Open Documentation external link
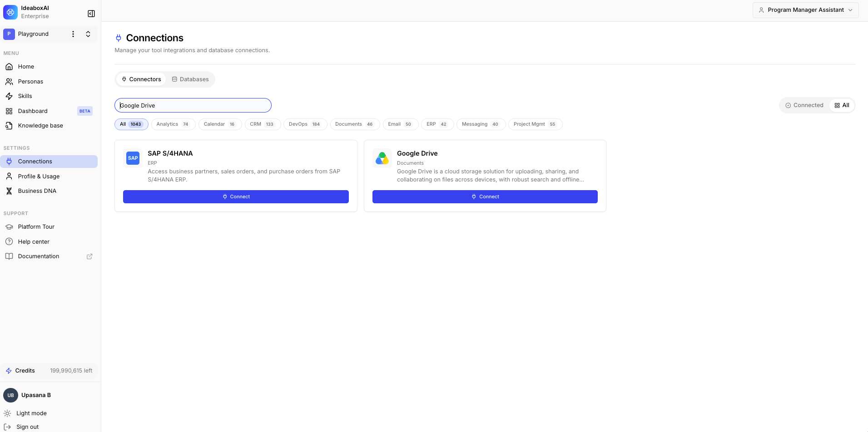The width and height of the screenshot is (868, 432). tap(49, 256)
